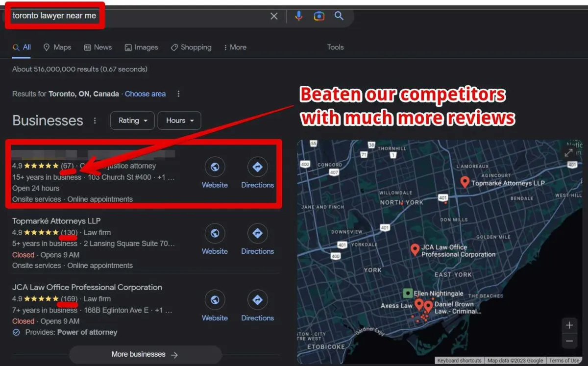Viewport: 588px width, 366px height.
Task: Open the options menu beside Businesses heading
Action: tap(95, 121)
